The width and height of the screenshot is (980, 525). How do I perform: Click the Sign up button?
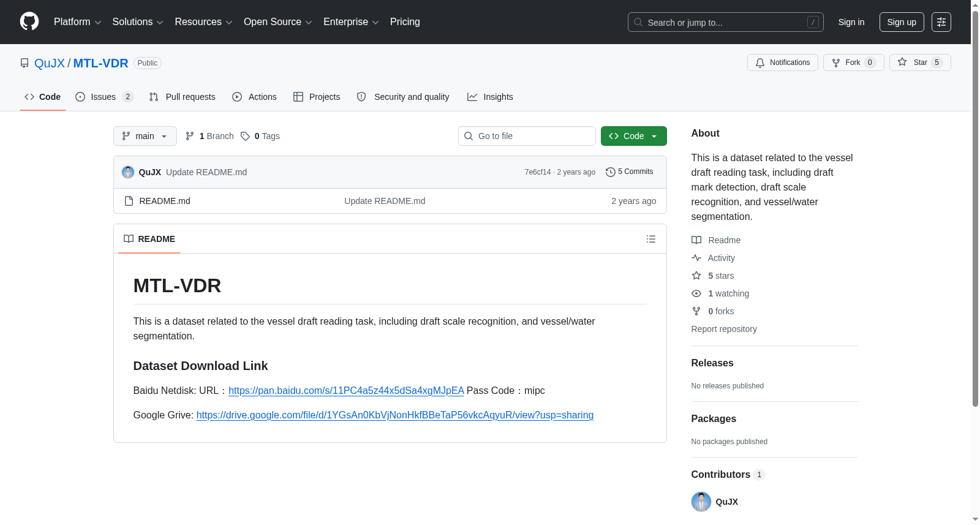(902, 22)
